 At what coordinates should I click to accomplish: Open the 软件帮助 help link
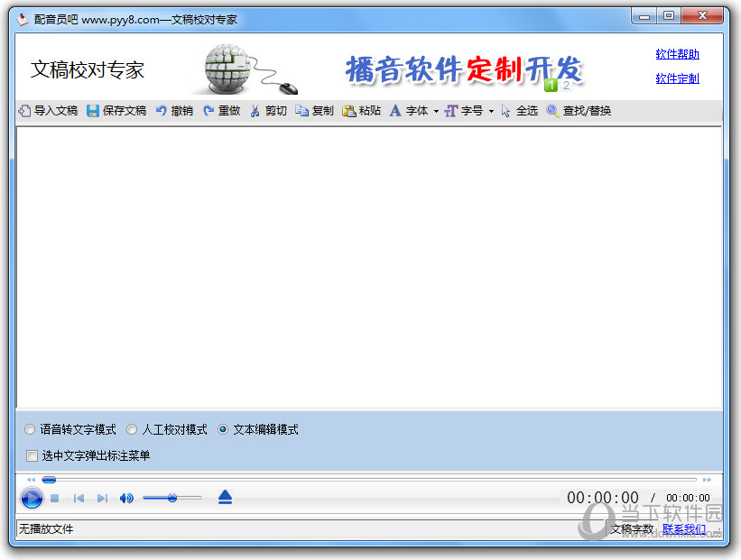coord(677,54)
